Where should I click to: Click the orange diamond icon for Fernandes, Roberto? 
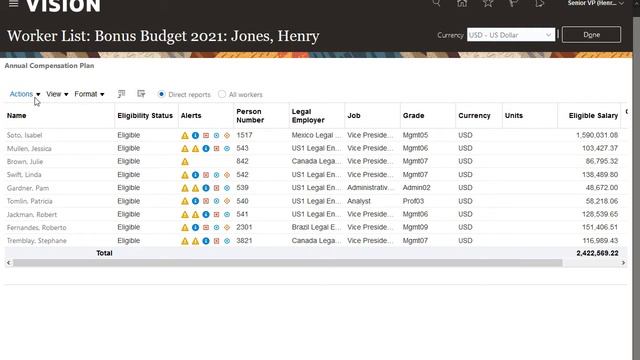[x=227, y=227]
